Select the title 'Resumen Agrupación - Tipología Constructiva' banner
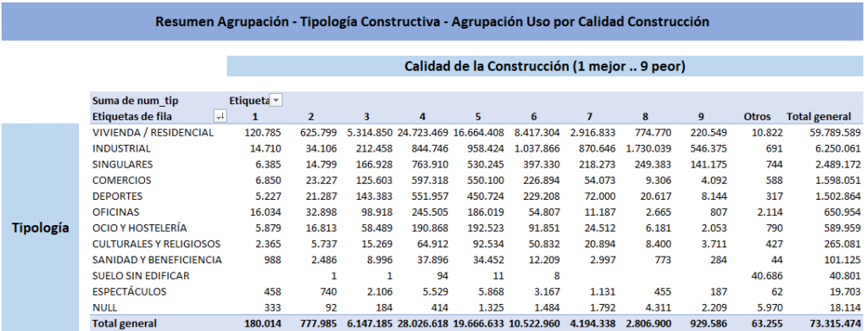Screen dimensions: 868x331 431,21
